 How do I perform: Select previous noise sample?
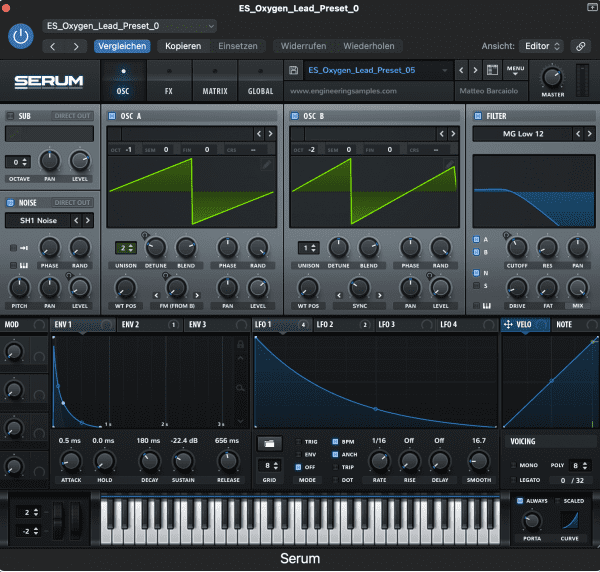76,220
